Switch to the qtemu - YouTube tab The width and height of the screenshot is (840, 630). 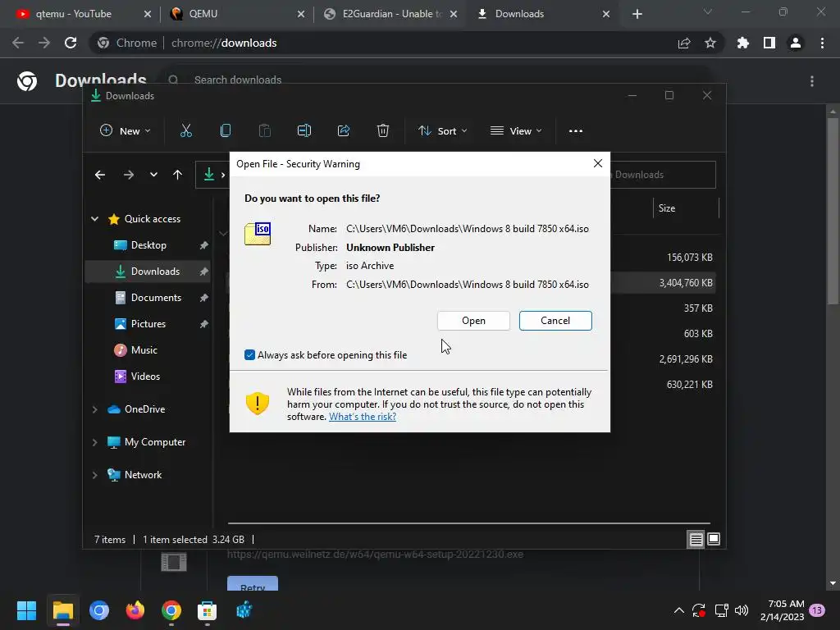pyautogui.click(x=75, y=14)
